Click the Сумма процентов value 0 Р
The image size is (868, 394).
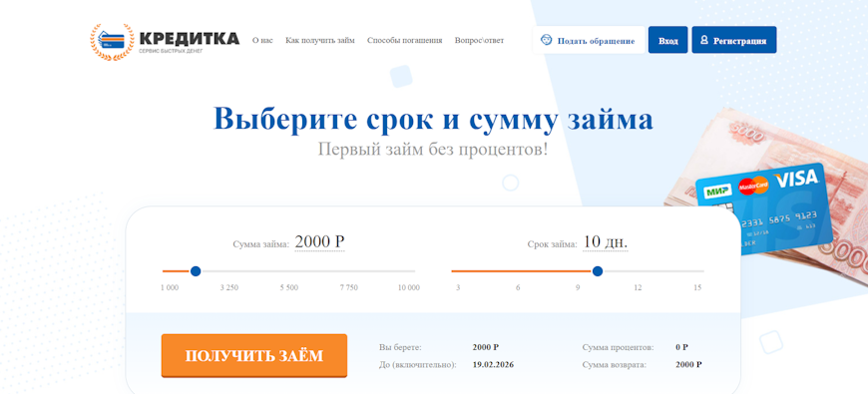pyautogui.click(x=681, y=347)
